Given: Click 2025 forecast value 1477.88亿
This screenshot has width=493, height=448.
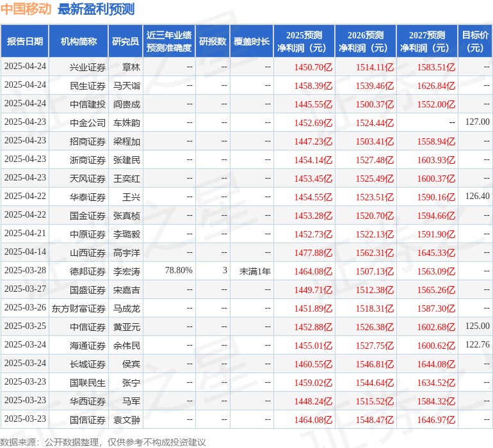Looking at the screenshot, I should (x=313, y=253).
